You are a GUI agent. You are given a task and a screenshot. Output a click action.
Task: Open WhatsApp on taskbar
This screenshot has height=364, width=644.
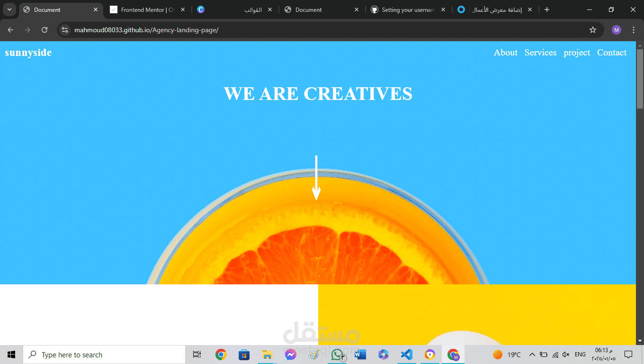point(337,355)
